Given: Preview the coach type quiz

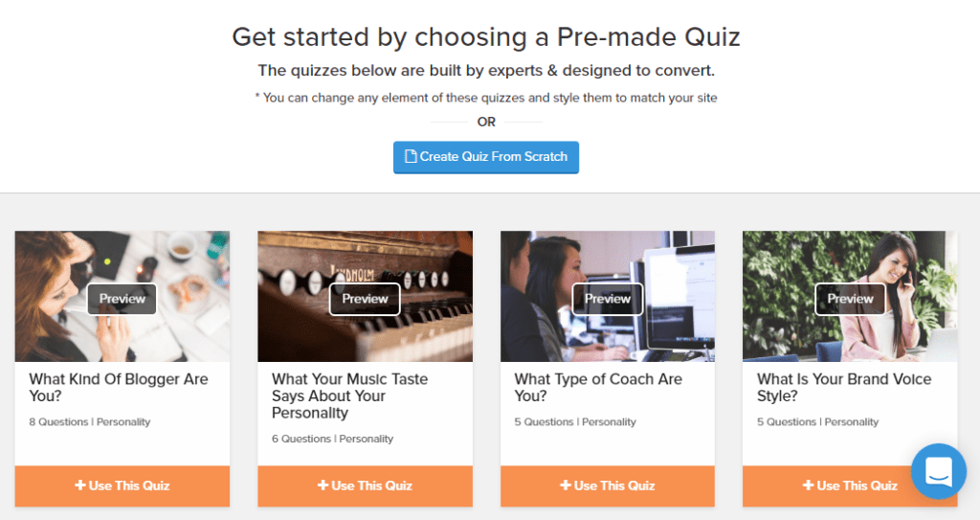Looking at the screenshot, I should pyautogui.click(x=608, y=299).
